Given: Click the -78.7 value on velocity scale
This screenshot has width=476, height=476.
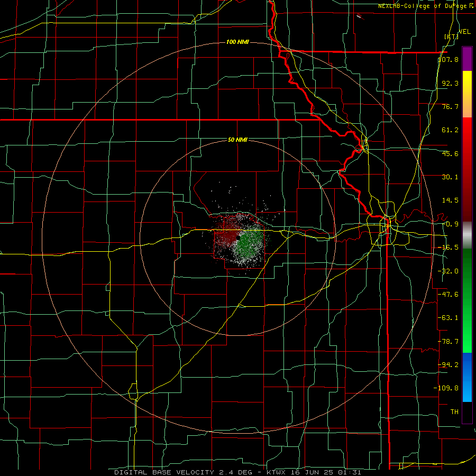Looking at the screenshot, I should coord(448,342).
